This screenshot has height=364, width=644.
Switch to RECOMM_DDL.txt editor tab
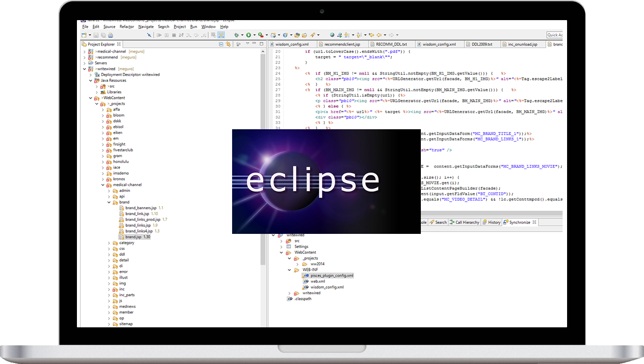click(391, 44)
